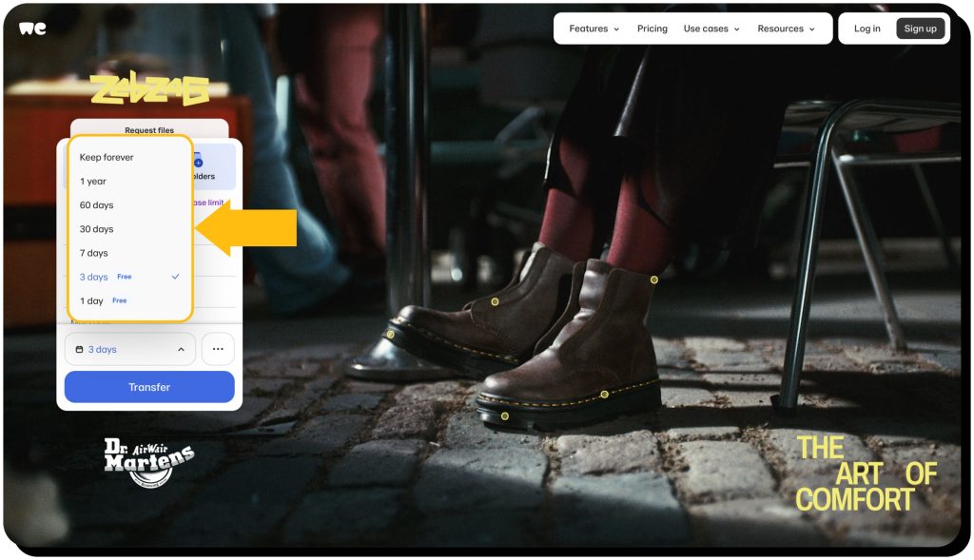This screenshot has height=560, width=974.
Task: Choose the free 1 day expiration option
Action: click(91, 300)
